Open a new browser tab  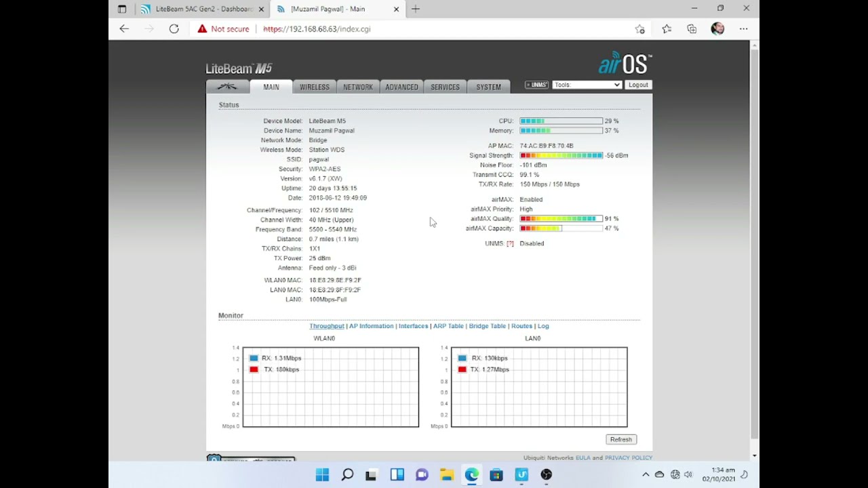(416, 9)
